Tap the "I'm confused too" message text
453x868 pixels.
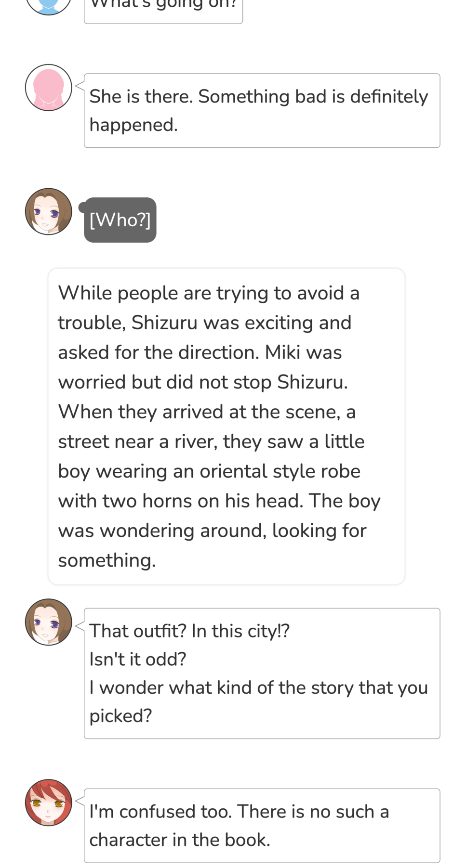(x=239, y=812)
